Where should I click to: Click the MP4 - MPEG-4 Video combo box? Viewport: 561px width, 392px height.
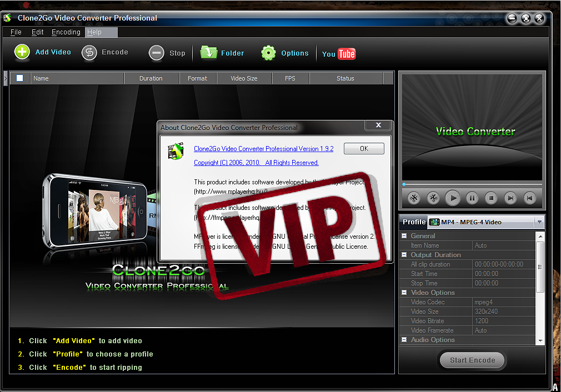pos(486,222)
